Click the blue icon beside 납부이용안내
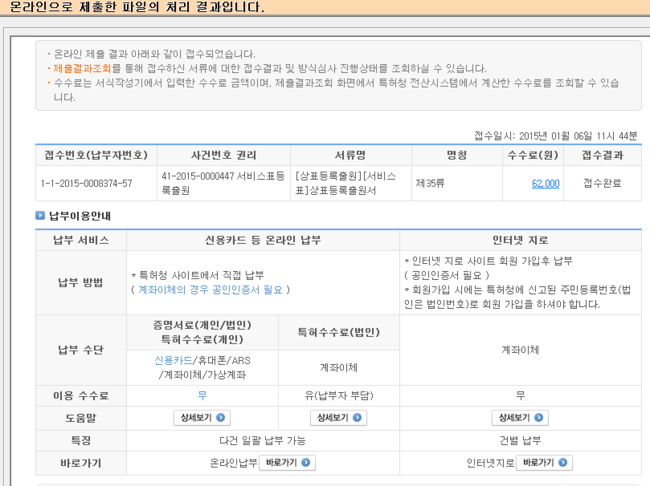This screenshot has height=486, width=650. 40,215
